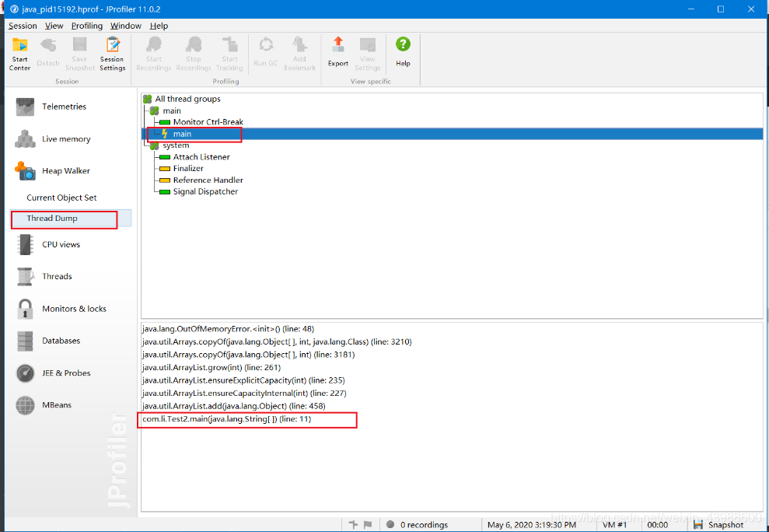Click the ArrayList.grow(int) stack frame
Image resolution: width=769 pixels, height=532 pixels.
[x=211, y=367]
